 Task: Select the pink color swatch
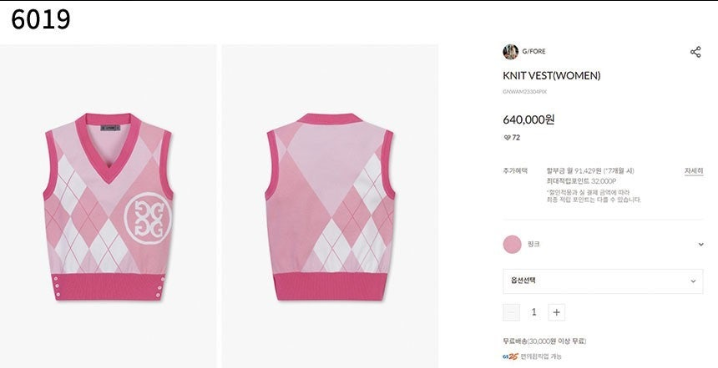click(512, 244)
